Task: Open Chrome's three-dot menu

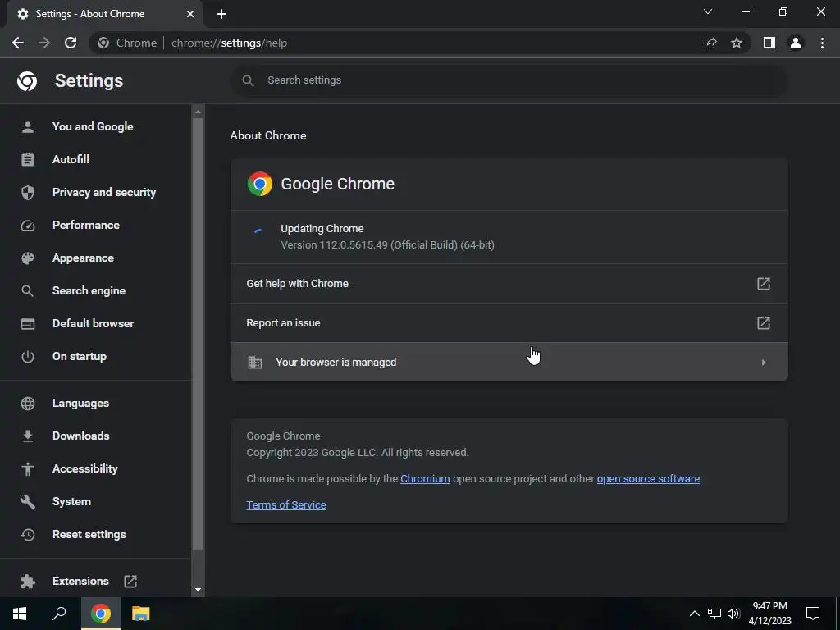Action: (822, 43)
